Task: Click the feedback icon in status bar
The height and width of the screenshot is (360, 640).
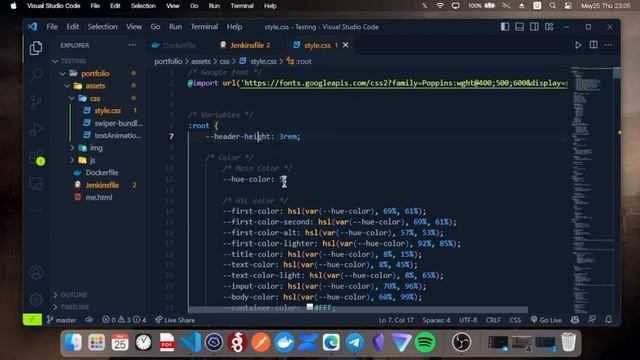Action: (592, 320)
